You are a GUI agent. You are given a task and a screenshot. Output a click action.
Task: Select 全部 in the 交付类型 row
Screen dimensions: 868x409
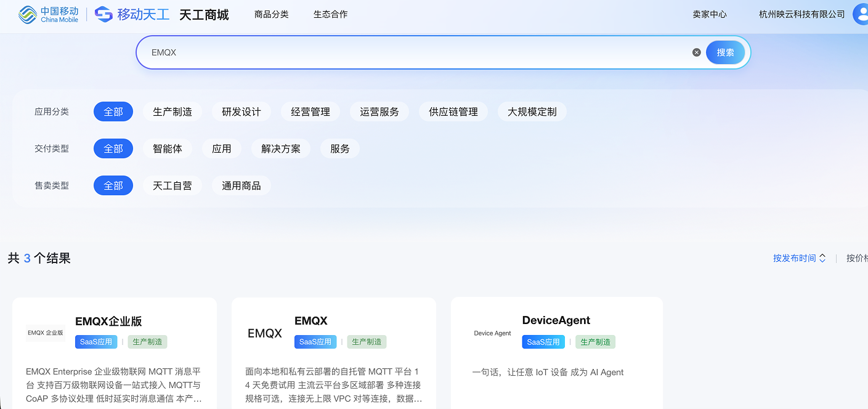pyautogui.click(x=113, y=148)
